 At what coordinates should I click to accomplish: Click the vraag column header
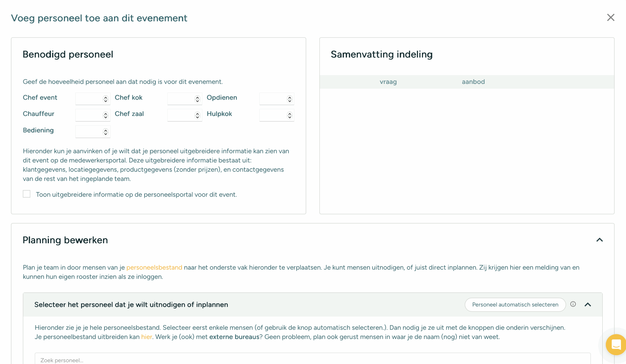(x=388, y=82)
